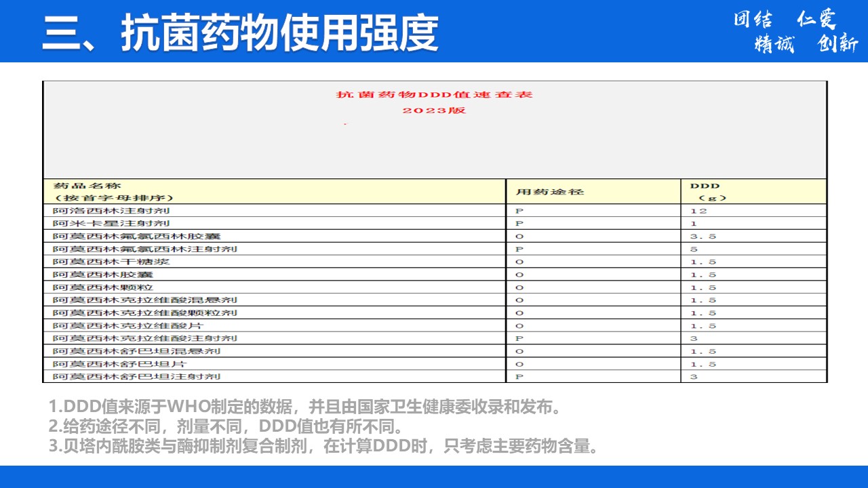Click DDD value 1.5 for 阿莫西林舒巴坦片
This screenshot has width=868, height=488.
[x=703, y=364]
